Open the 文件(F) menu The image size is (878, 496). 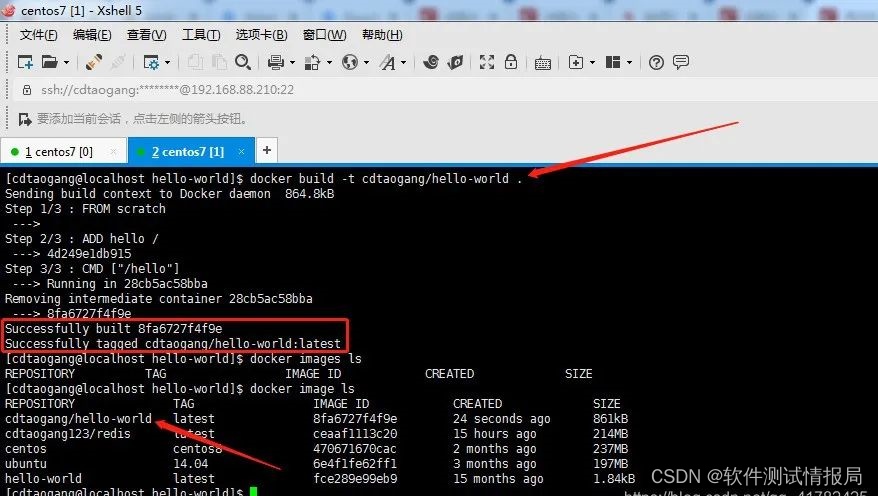(39, 35)
